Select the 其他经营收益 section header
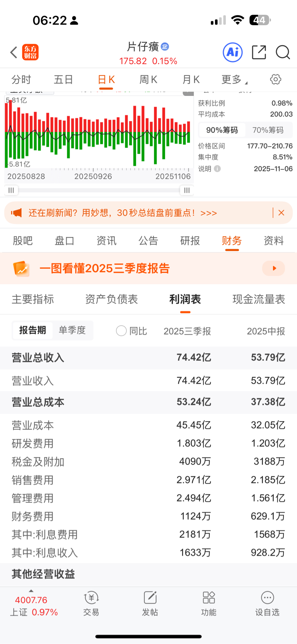Viewport: 297px width, 644px height. [43, 574]
